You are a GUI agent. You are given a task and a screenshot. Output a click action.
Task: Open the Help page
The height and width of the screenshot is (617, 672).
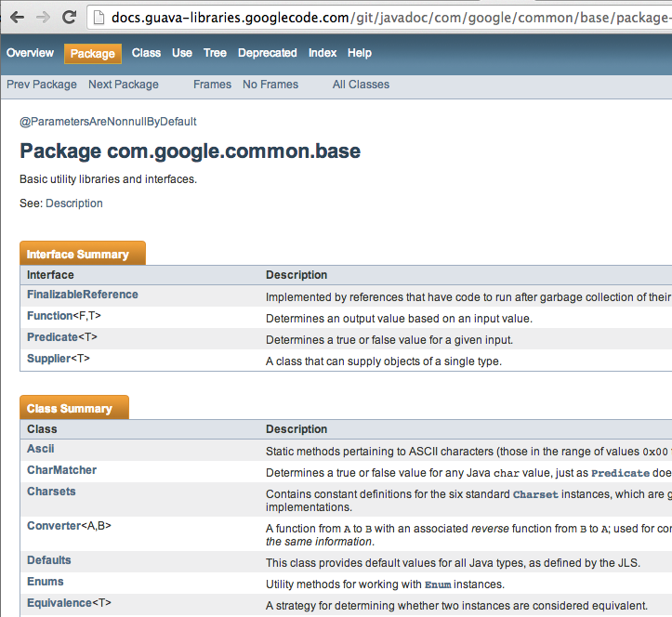359,53
